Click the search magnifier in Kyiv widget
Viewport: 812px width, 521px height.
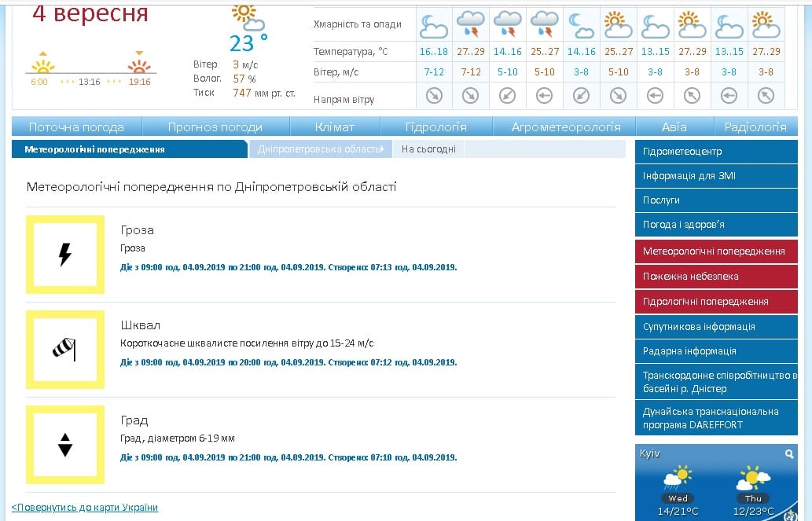coord(789,453)
